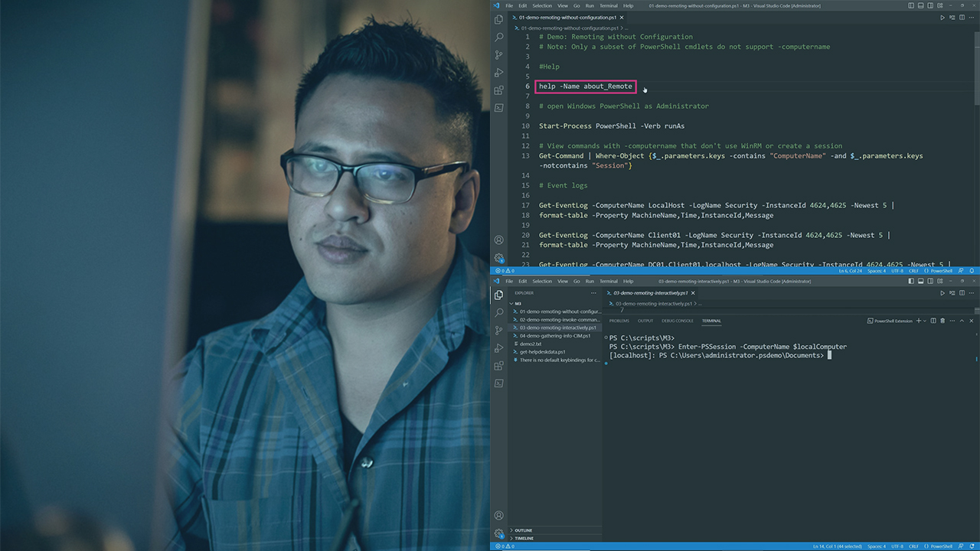Open the Terminal menu
The width and height of the screenshot is (980, 551).
[609, 281]
